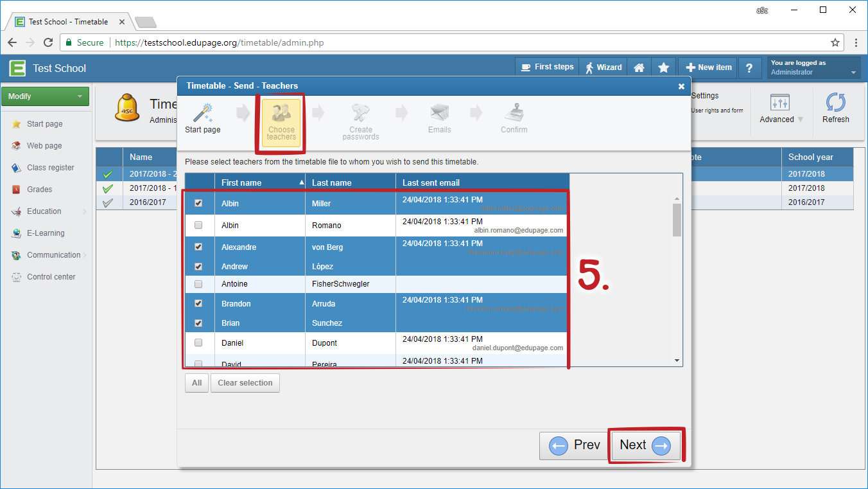Uncheck the Albin Miller checkbox

(x=198, y=203)
